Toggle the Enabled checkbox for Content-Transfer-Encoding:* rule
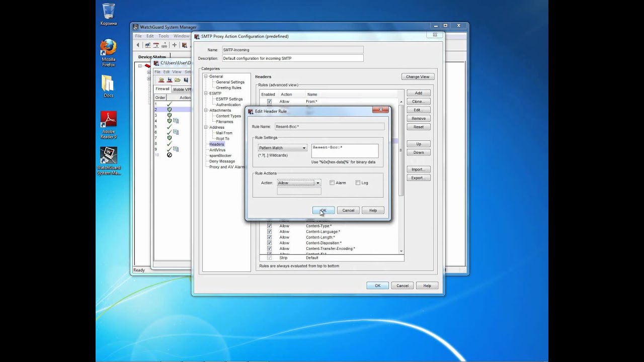644x362 pixels. (x=269, y=248)
